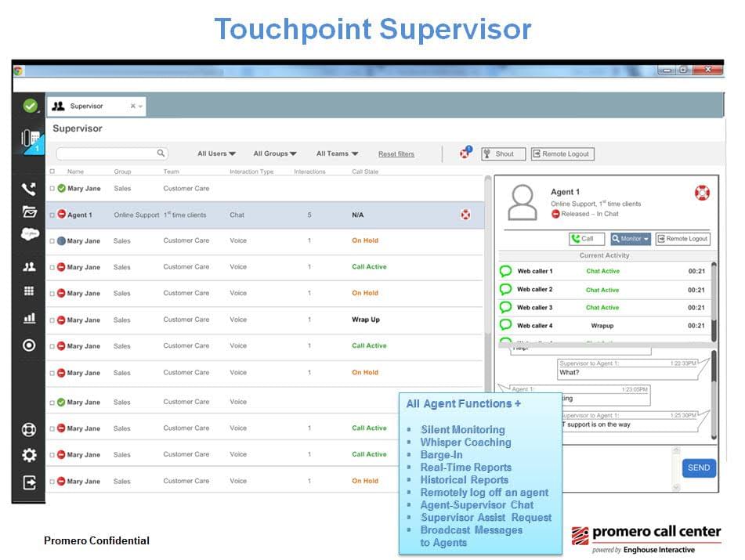
Task: Click the chat history scrollbar
Action: [x=714, y=394]
